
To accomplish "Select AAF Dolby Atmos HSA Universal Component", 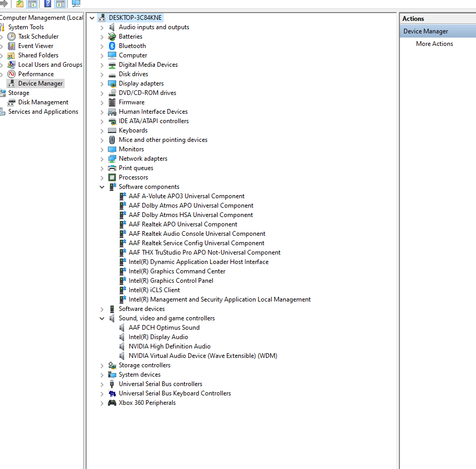I will coord(191,215).
